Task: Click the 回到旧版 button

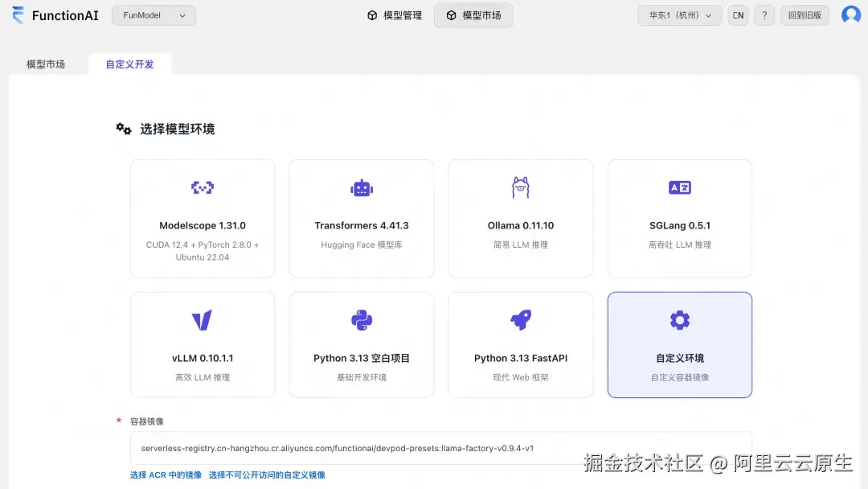Action: click(805, 15)
